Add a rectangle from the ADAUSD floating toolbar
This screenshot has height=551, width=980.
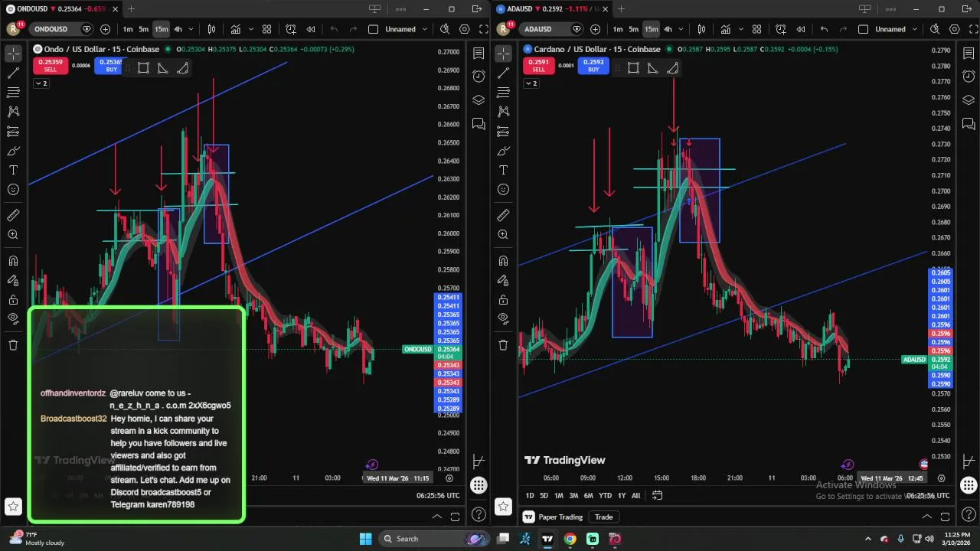[633, 68]
